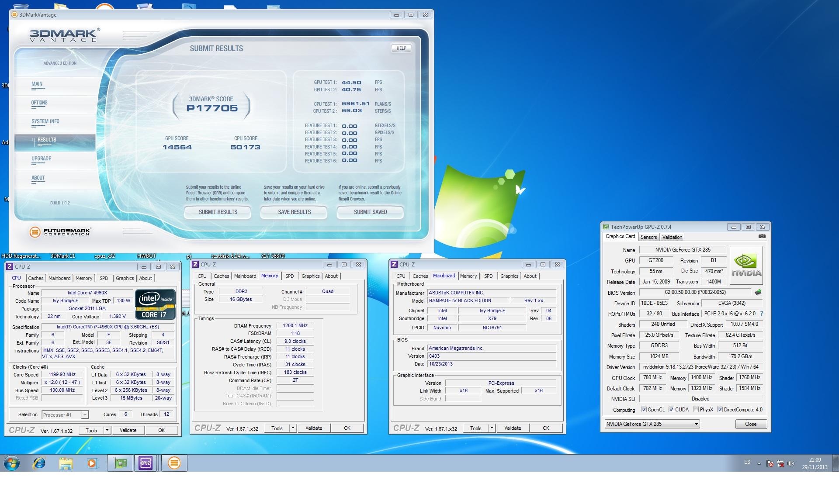Open the Action Center flag icon

(x=770, y=463)
